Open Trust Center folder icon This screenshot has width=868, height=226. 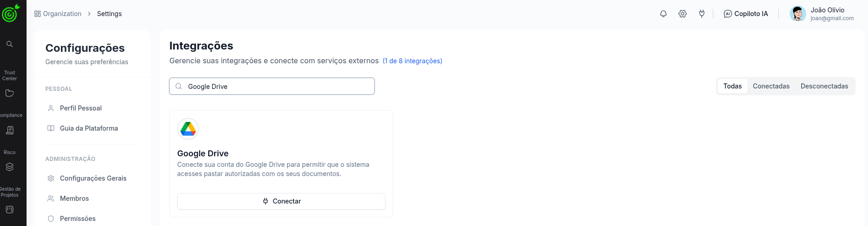click(10, 93)
